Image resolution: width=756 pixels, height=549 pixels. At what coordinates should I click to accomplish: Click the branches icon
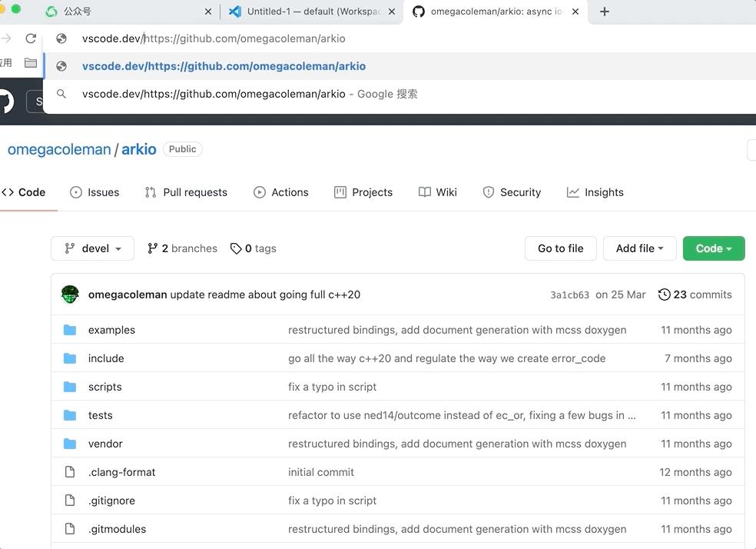[x=153, y=248]
